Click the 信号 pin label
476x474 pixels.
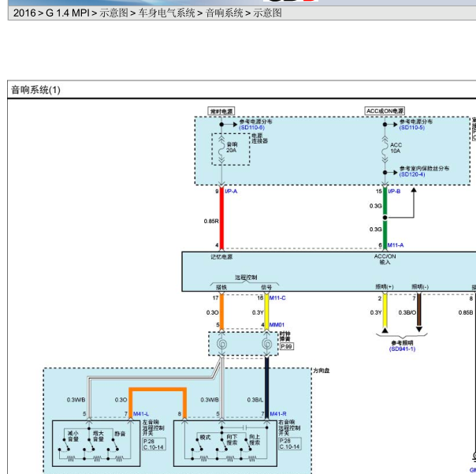coord(266,287)
